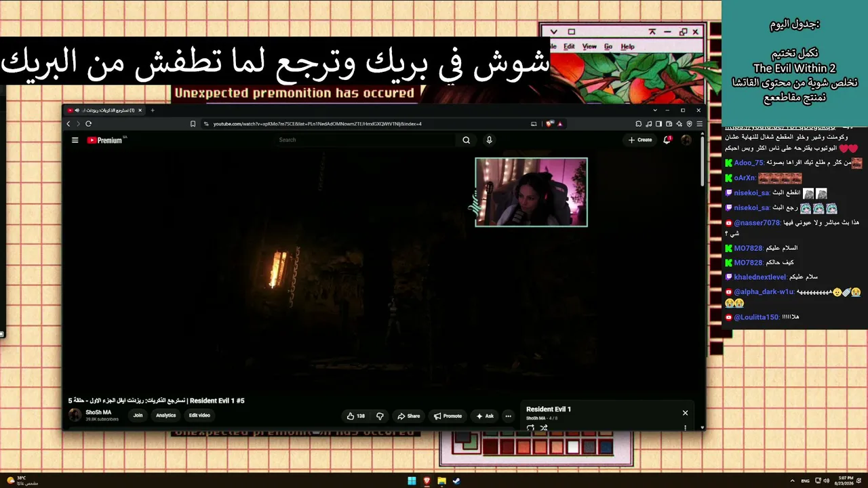Click the chat username khalednextlevel
The width and height of the screenshot is (868, 488).
pyautogui.click(x=760, y=277)
